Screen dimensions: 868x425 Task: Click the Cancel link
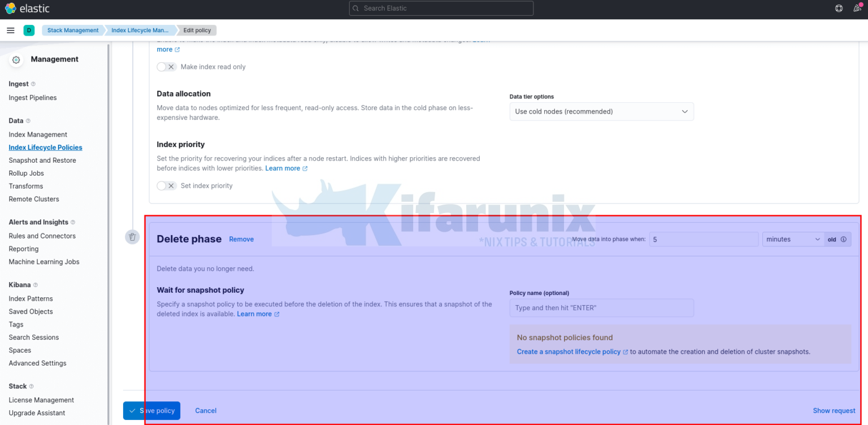click(x=206, y=411)
